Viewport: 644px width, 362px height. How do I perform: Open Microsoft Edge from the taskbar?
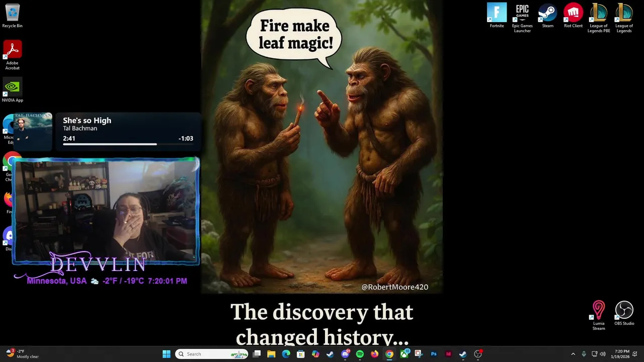(x=286, y=354)
